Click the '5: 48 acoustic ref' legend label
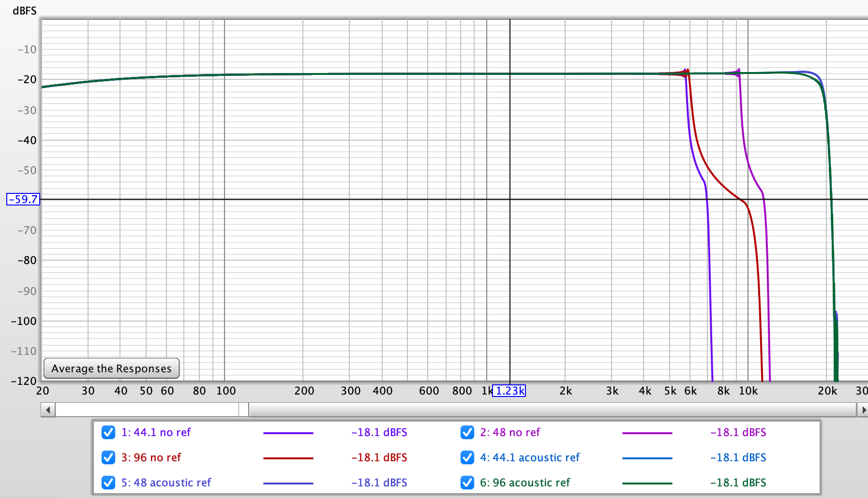 point(166,483)
